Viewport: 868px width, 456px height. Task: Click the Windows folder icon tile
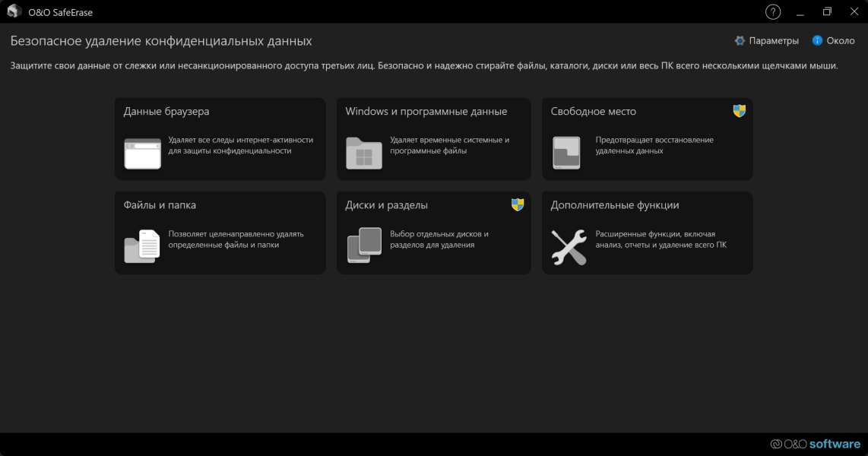point(364,154)
